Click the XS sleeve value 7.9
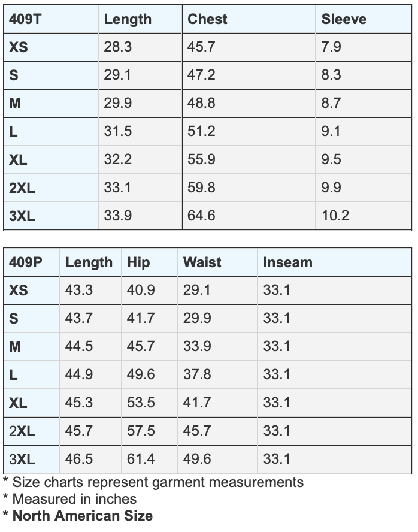 pos(331,47)
